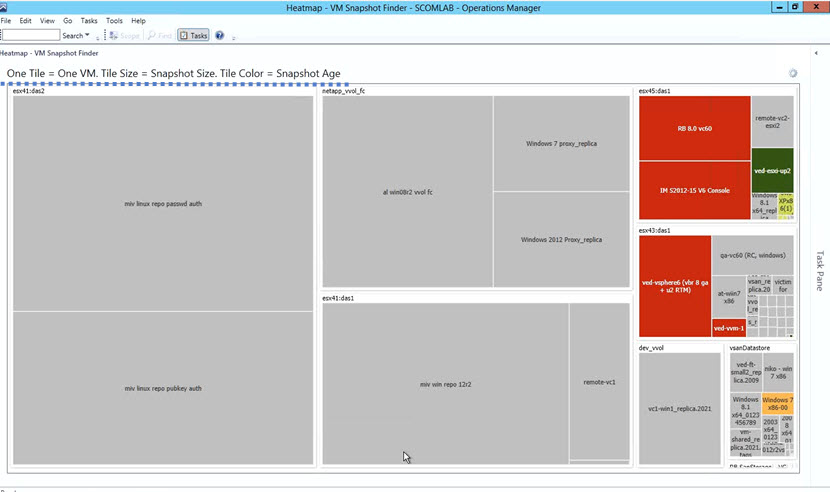The width and height of the screenshot is (830, 492).
Task: Select the vc1-win1_replica.2021 tile
Action: tap(680, 408)
